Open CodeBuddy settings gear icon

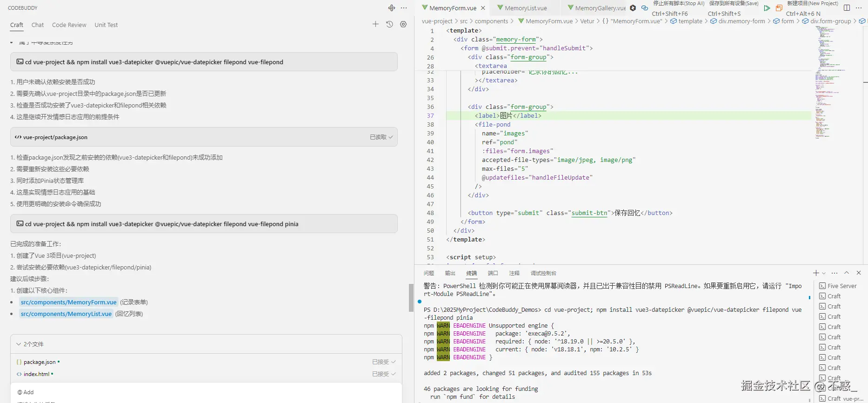click(403, 24)
